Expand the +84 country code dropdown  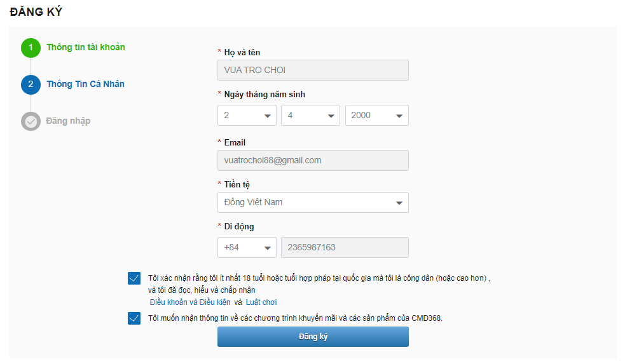pos(247,248)
